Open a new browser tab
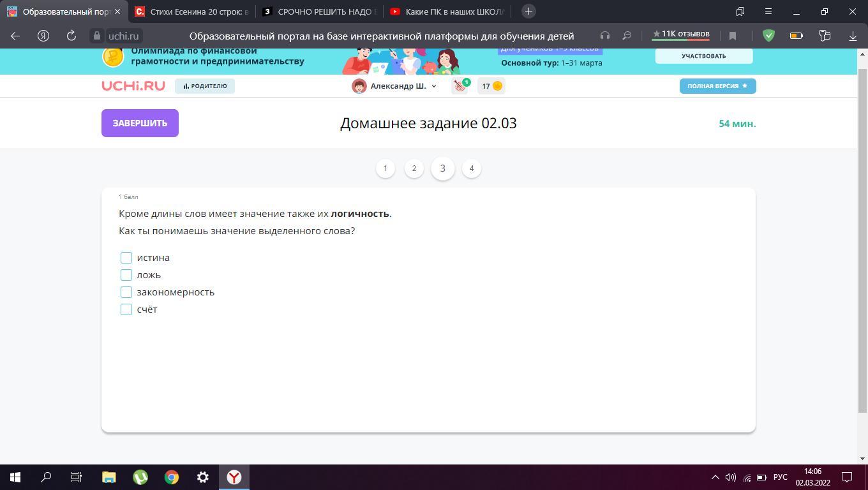This screenshot has height=490, width=868. (x=528, y=11)
